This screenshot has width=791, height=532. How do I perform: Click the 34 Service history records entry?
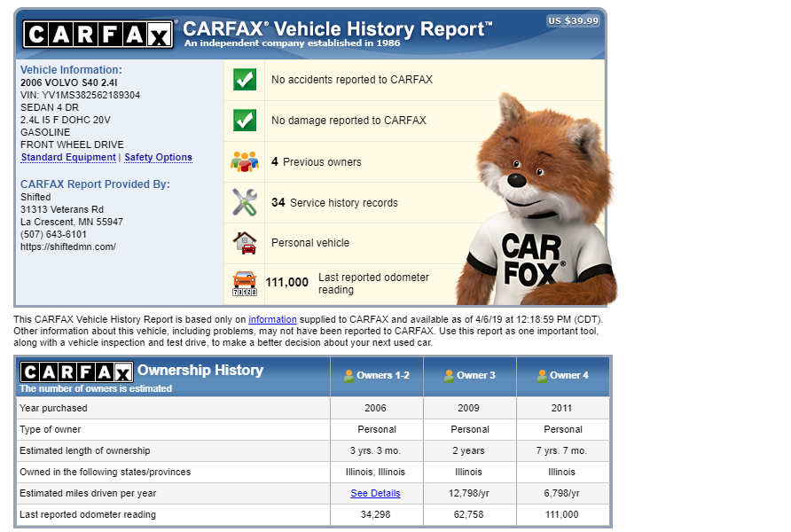[x=334, y=203]
